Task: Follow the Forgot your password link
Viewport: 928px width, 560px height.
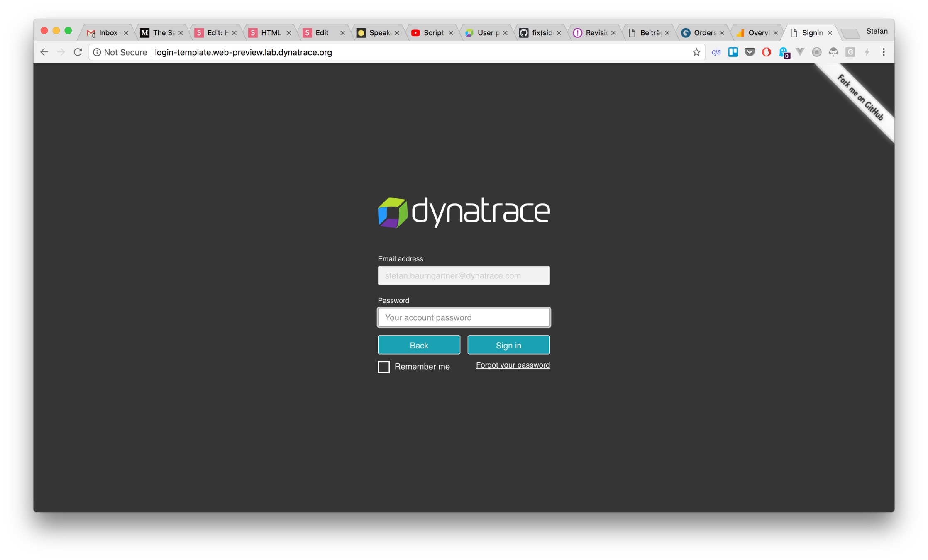Action: click(513, 365)
